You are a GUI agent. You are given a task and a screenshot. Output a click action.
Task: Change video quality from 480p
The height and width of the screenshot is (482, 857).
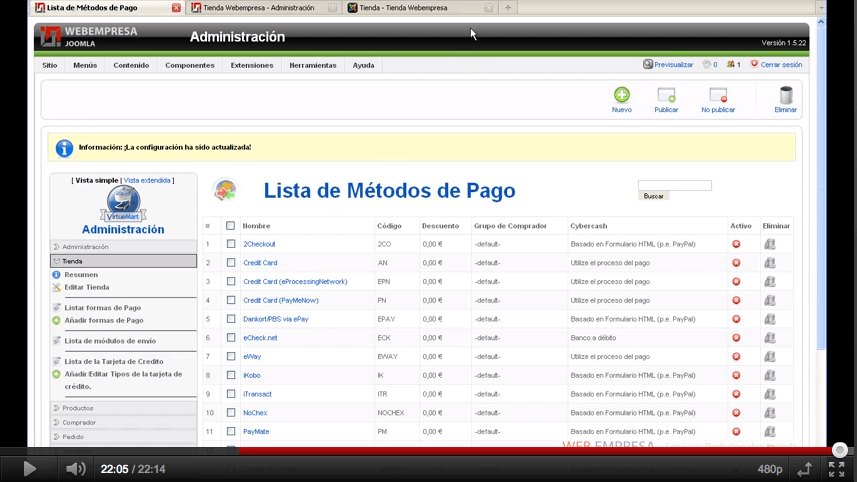click(770, 469)
